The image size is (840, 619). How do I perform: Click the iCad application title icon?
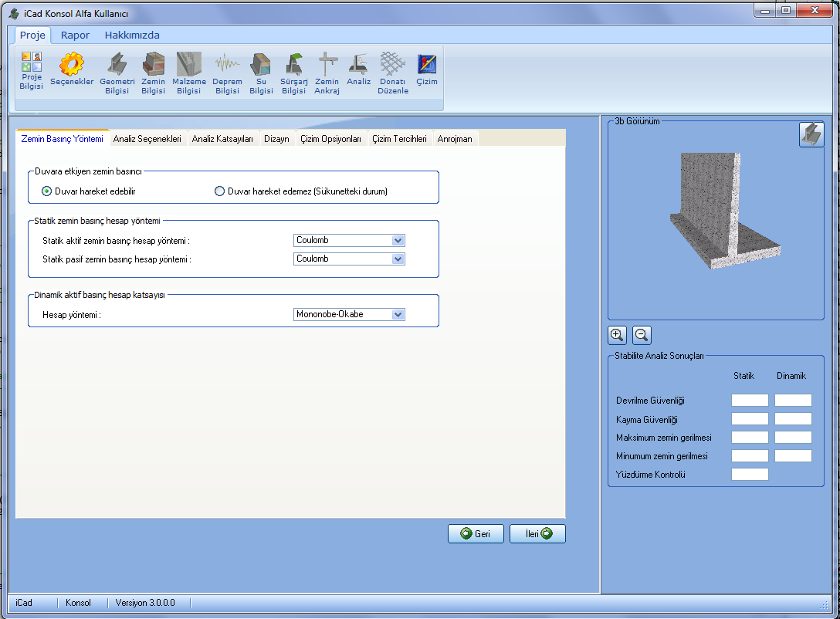click(x=14, y=13)
